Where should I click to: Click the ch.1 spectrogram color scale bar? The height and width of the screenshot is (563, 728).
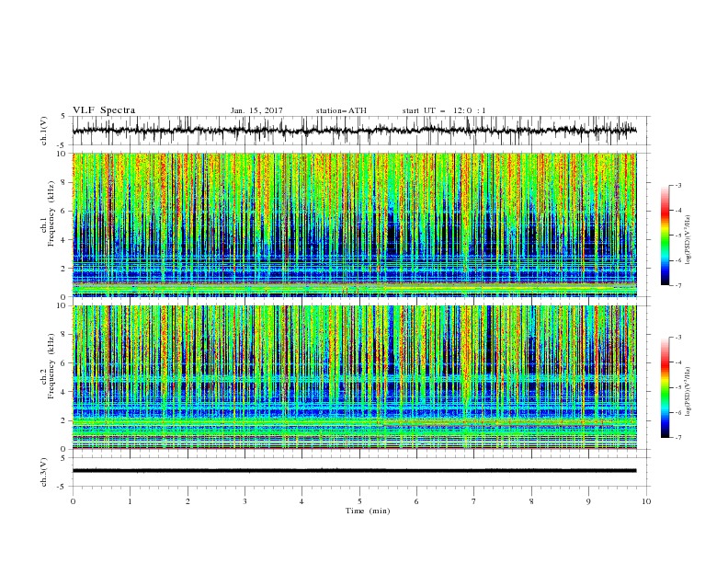click(665, 236)
